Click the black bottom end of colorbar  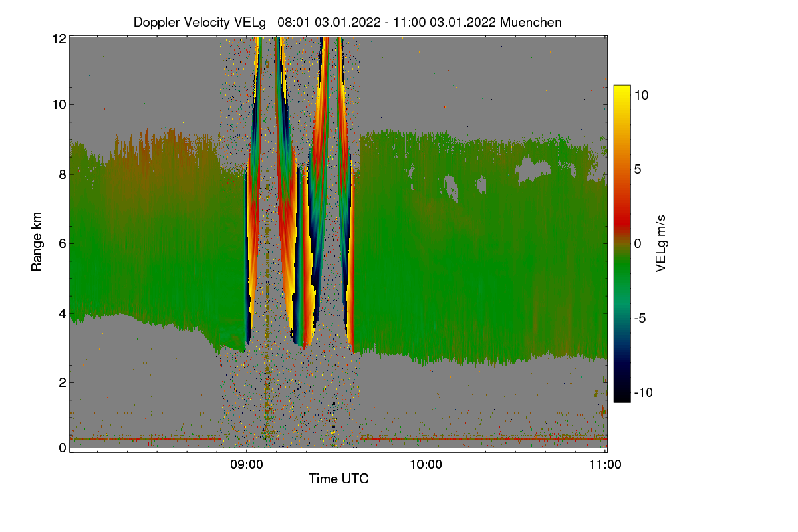click(622, 398)
